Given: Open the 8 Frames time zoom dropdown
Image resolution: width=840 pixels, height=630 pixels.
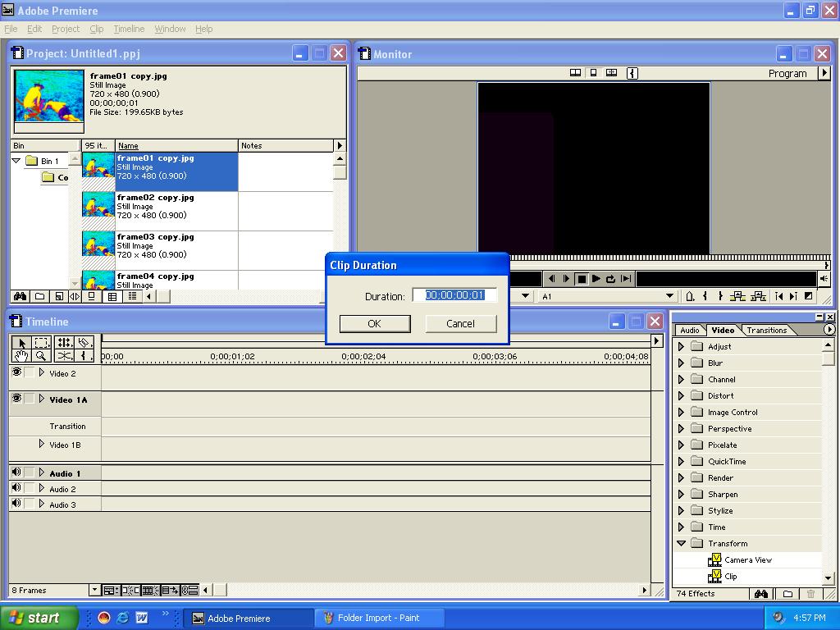Looking at the screenshot, I should 94,591.
